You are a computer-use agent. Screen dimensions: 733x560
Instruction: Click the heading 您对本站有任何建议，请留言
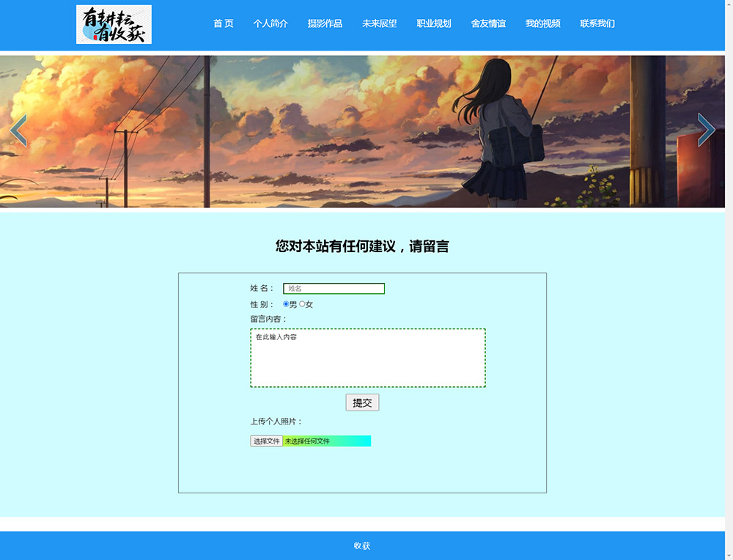pyautogui.click(x=362, y=246)
